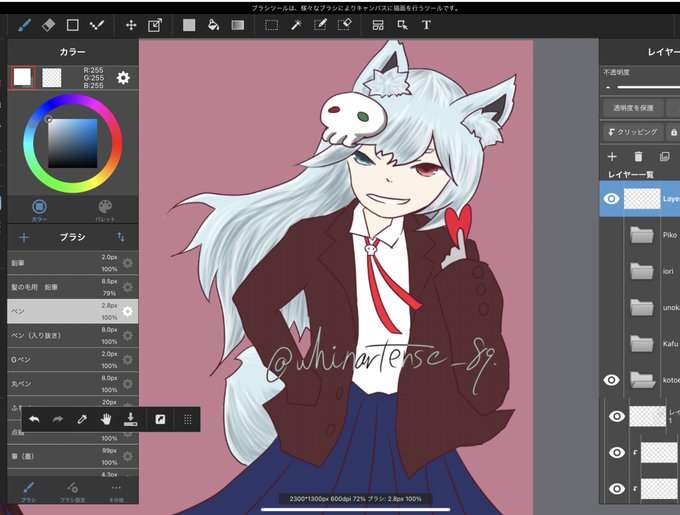Select the Shape rectangle tool
This screenshot has width=680, height=515.
pyautogui.click(x=72, y=25)
